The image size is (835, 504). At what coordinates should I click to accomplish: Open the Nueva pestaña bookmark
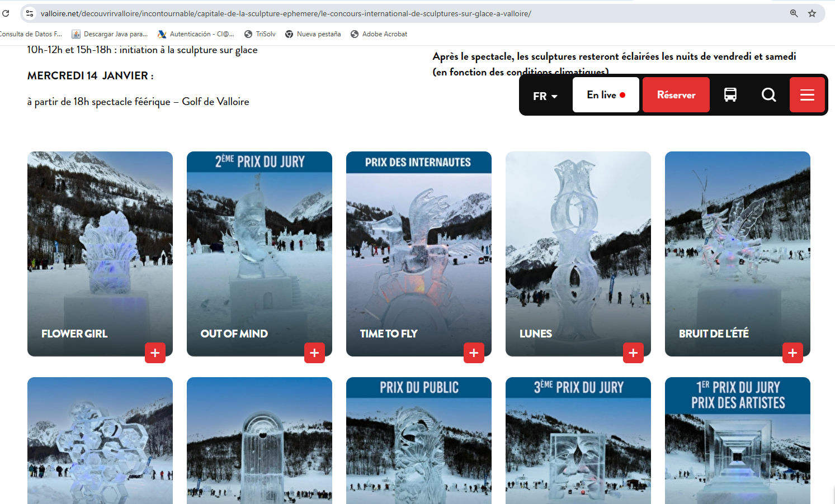point(313,34)
